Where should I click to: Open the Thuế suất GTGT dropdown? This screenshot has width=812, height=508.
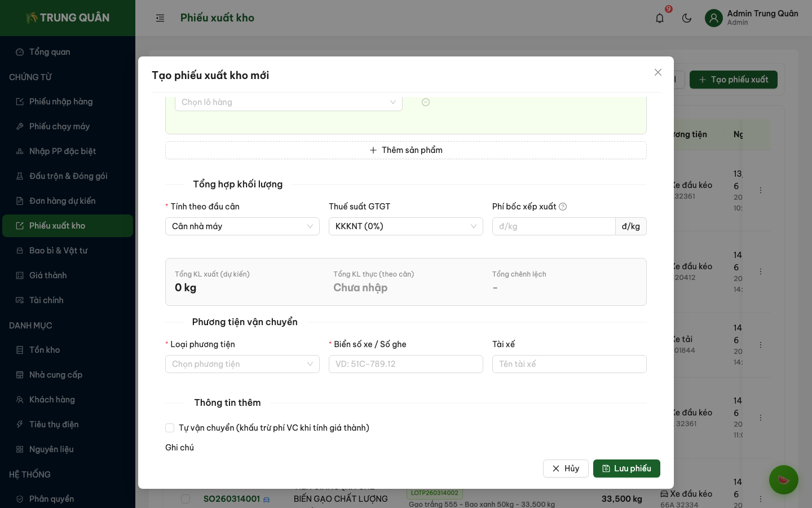405,226
